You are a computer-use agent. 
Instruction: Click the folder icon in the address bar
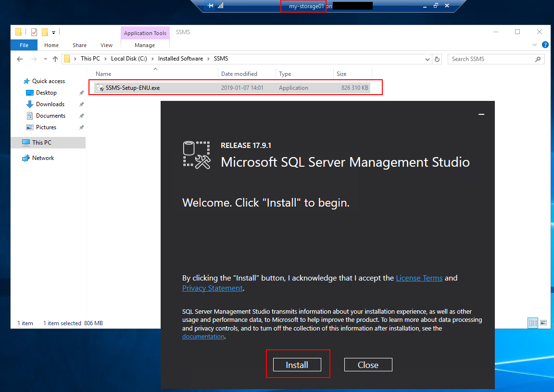point(67,59)
